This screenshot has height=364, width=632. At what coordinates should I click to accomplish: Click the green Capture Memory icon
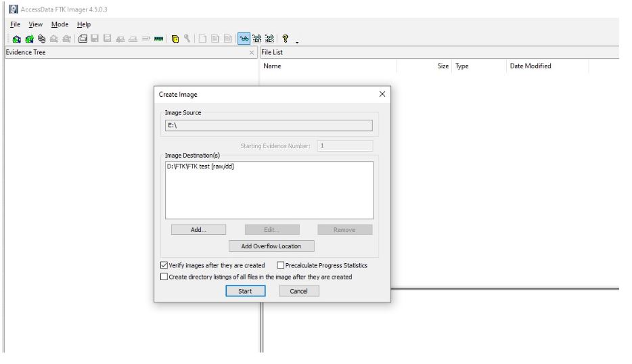click(x=159, y=39)
